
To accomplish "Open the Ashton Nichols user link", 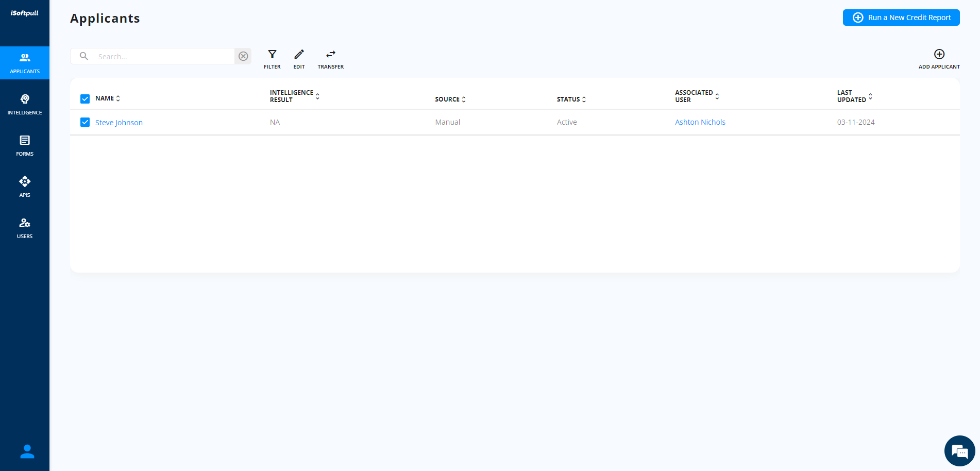I will [x=700, y=122].
